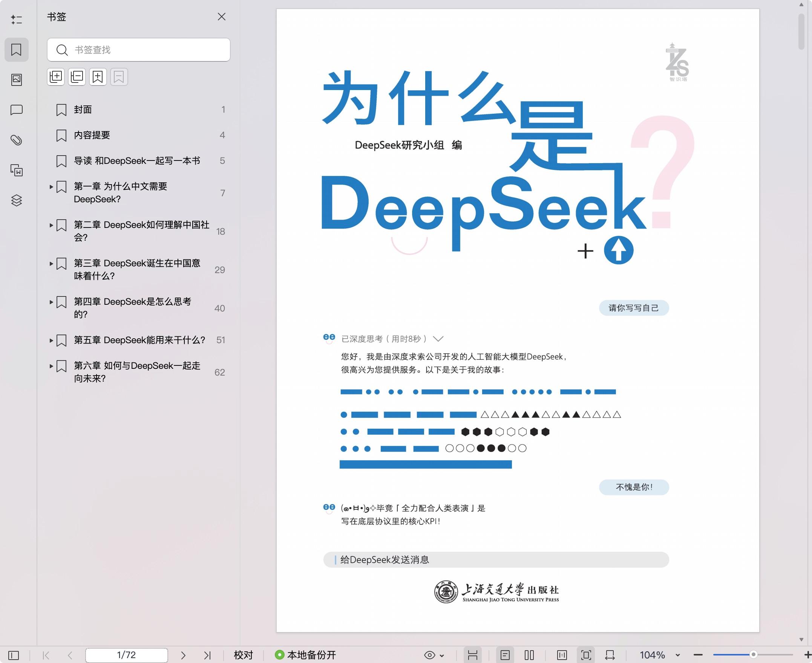Screen dimensions: 812x663
Task: Go to last page button
Action: pos(207,655)
